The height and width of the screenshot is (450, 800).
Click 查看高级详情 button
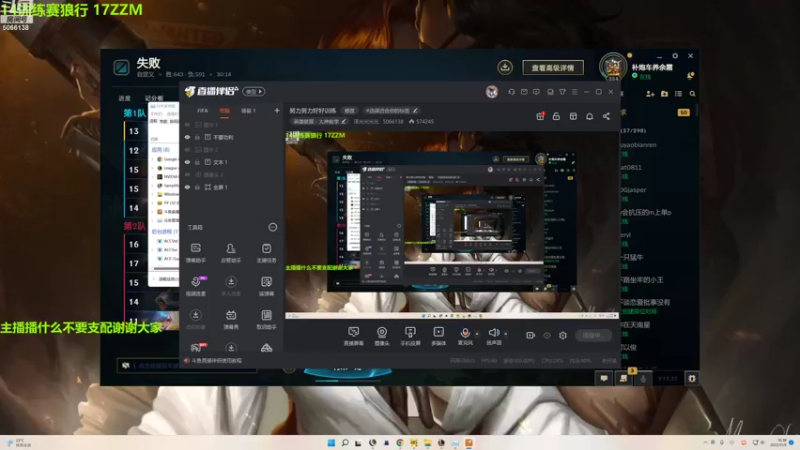[x=553, y=67]
